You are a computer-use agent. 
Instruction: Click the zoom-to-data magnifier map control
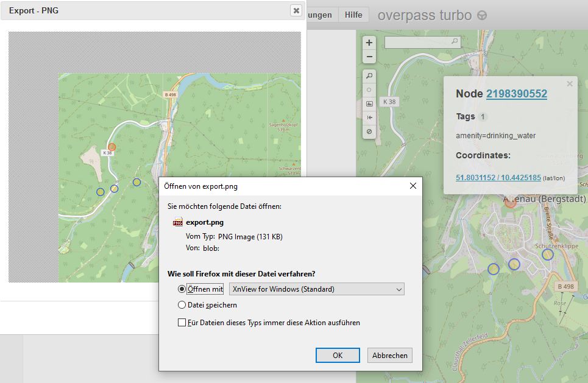tap(369, 76)
